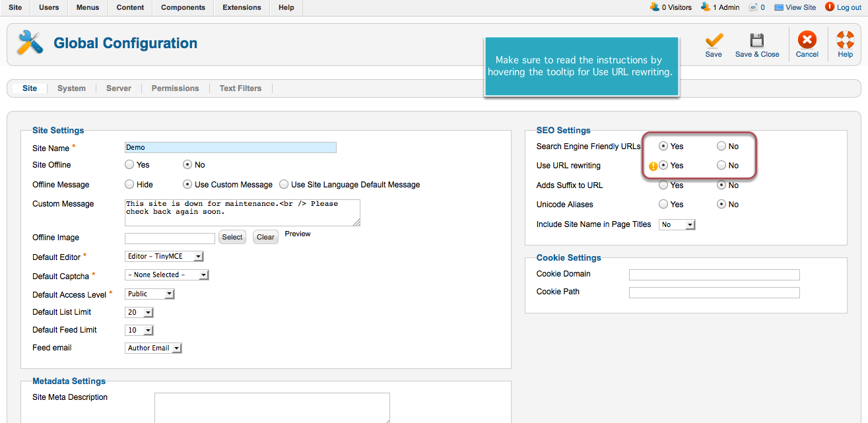The height and width of the screenshot is (423, 868).
Task: Select Hide for Offline Message
Action: (x=129, y=184)
